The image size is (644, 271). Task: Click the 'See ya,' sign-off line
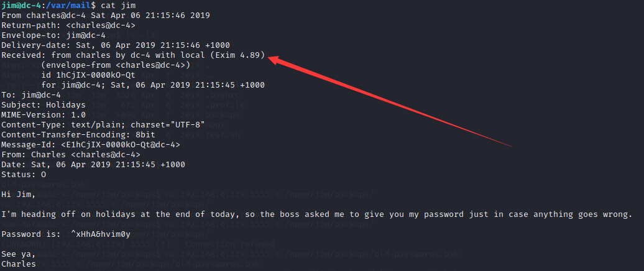coord(19,254)
